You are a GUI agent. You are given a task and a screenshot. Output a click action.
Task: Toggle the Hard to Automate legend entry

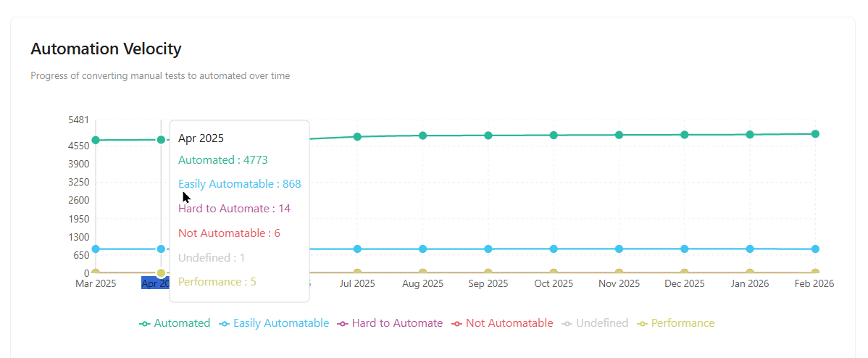point(390,323)
